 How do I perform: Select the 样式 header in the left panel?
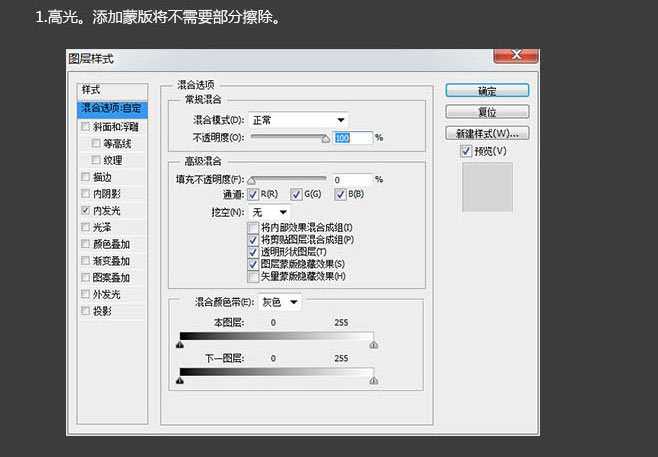click(x=91, y=90)
